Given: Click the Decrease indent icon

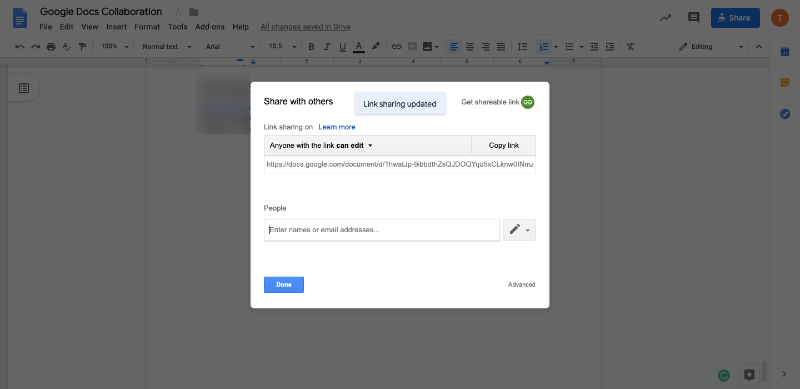Looking at the screenshot, I should pyautogui.click(x=594, y=46).
